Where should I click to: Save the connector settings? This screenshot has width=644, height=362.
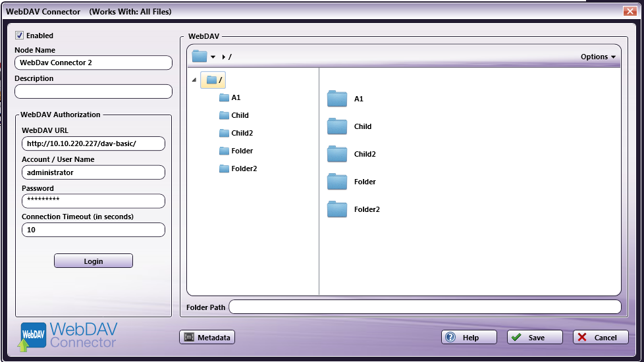(535, 338)
